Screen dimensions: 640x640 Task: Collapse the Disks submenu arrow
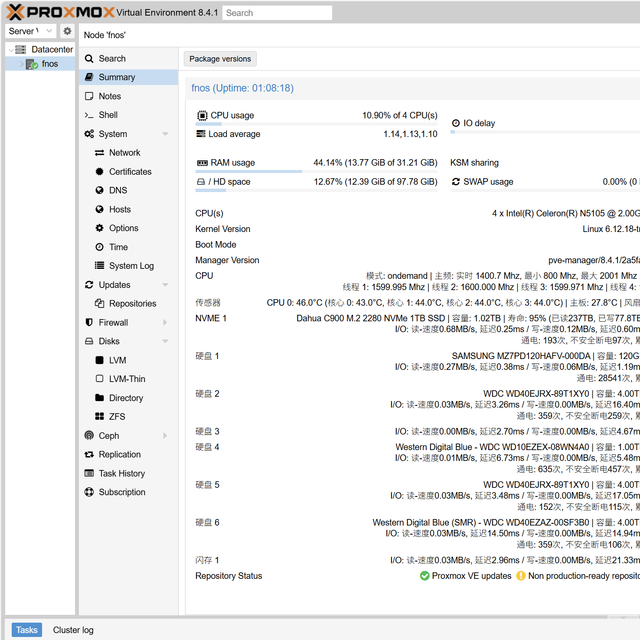pos(165,341)
